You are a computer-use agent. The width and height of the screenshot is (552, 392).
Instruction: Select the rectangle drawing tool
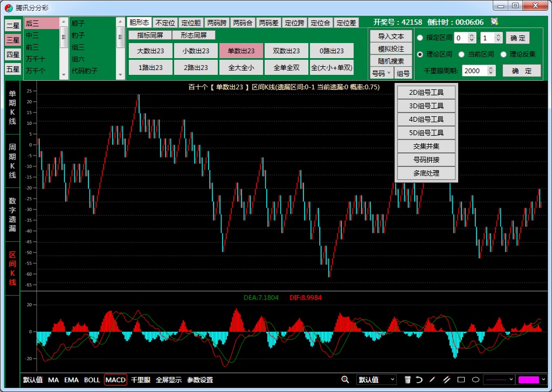(461, 380)
